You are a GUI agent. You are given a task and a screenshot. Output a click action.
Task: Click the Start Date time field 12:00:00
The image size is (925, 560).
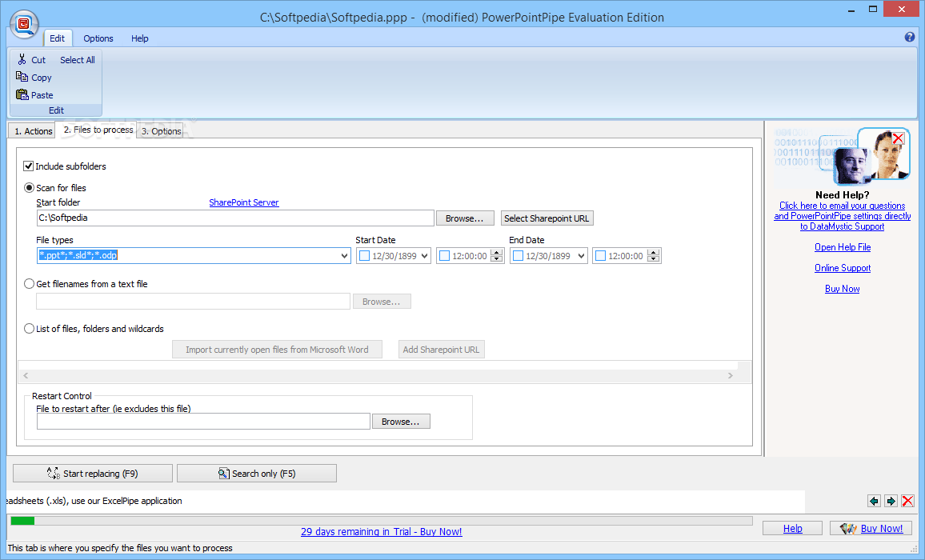click(x=470, y=256)
